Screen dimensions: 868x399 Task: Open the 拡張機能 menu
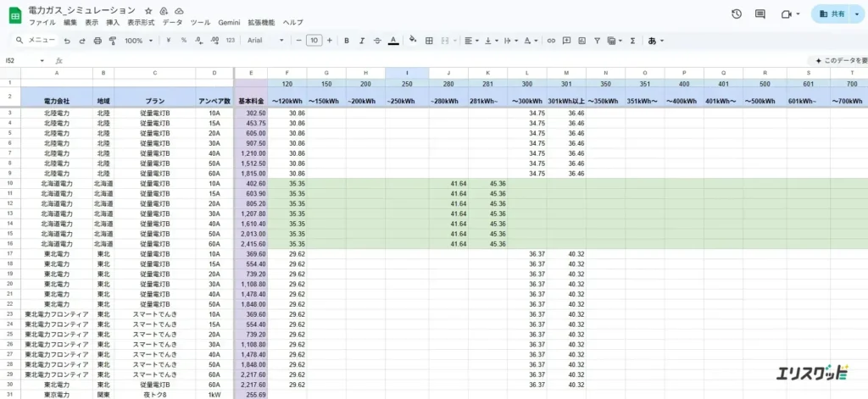[261, 23]
